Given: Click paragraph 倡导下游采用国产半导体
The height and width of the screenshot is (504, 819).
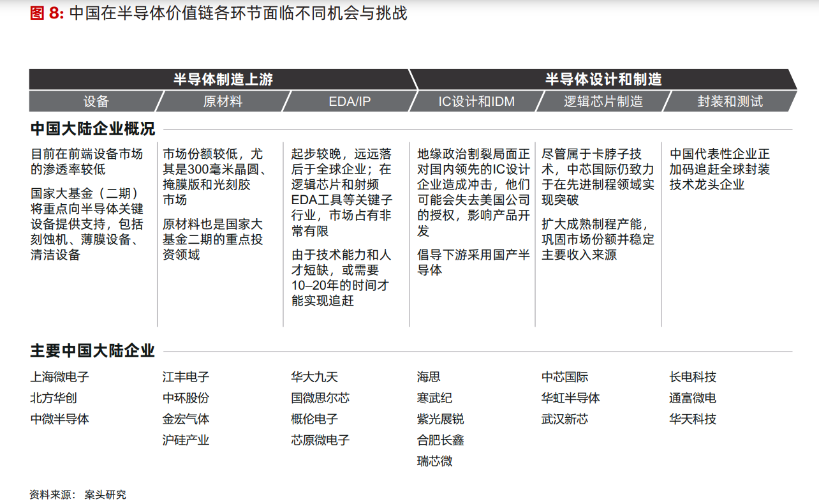Looking at the screenshot, I should tap(474, 262).
